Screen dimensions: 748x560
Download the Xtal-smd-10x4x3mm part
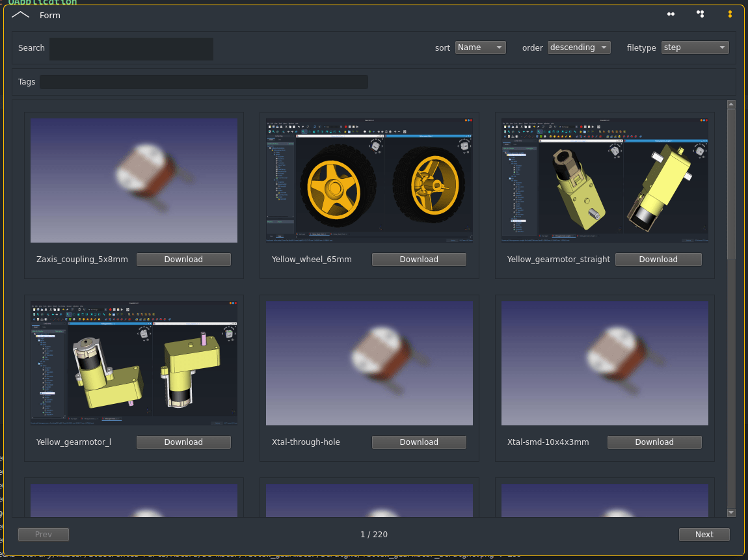pyautogui.click(x=654, y=442)
